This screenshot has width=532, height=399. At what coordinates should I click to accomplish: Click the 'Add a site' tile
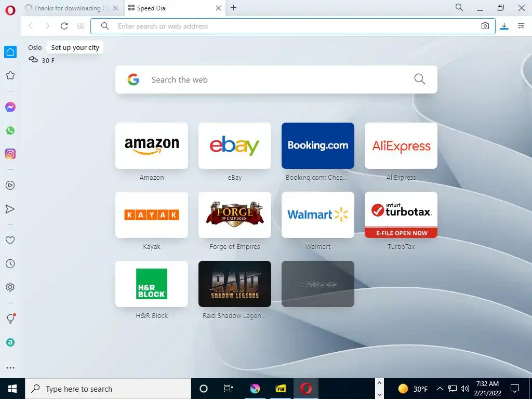pos(318,284)
